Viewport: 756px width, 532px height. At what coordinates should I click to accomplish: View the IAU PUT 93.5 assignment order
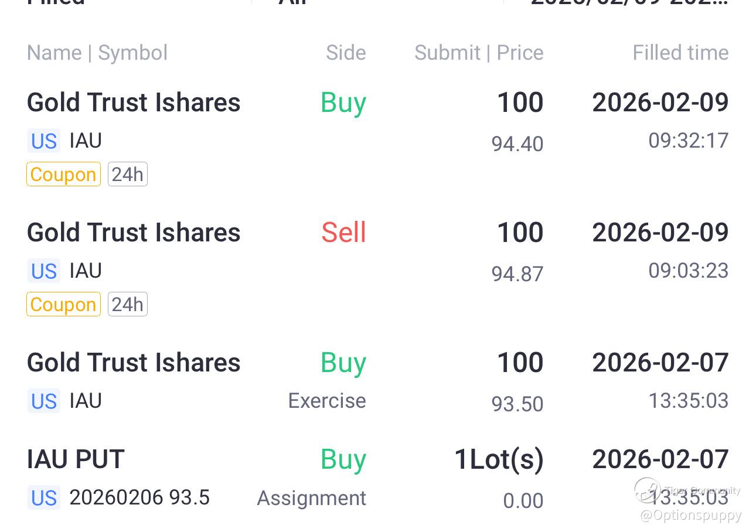pyautogui.click(x=76, y=459)
